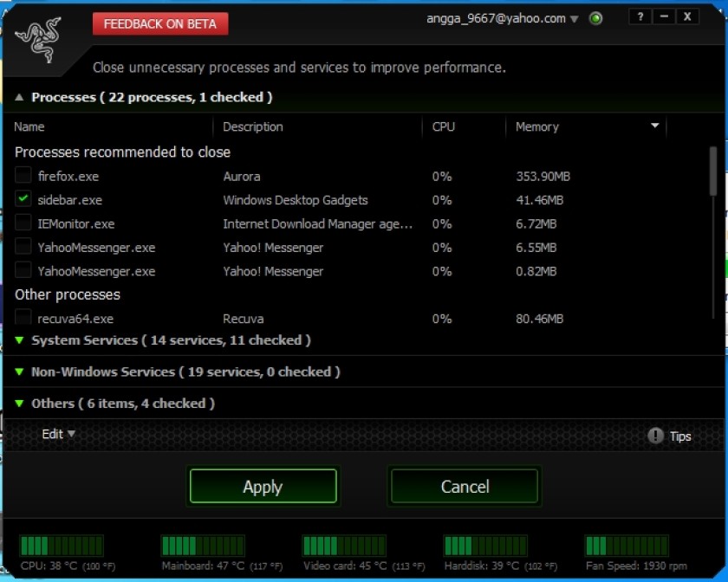
Task: Check the IEMonitor.exe checkbox
Action: coord(23,223)
